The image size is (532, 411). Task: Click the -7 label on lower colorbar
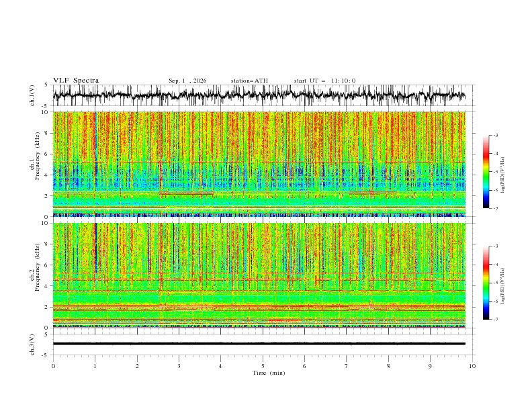[x=495, y=320]
